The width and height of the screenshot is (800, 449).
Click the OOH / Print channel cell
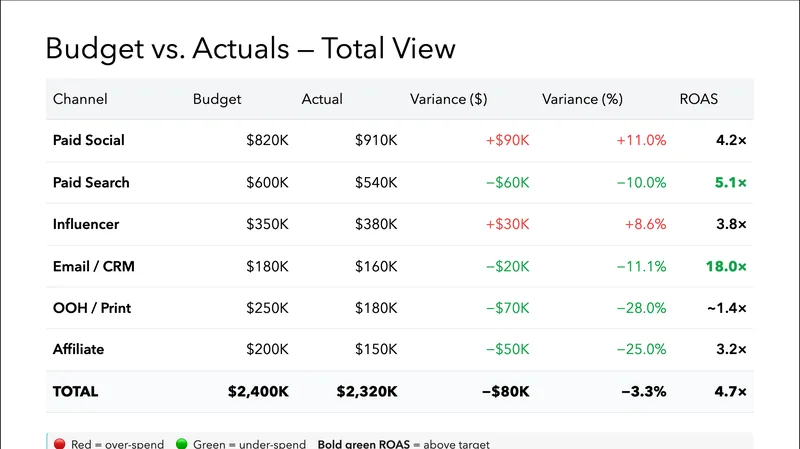tap(91, 308)
